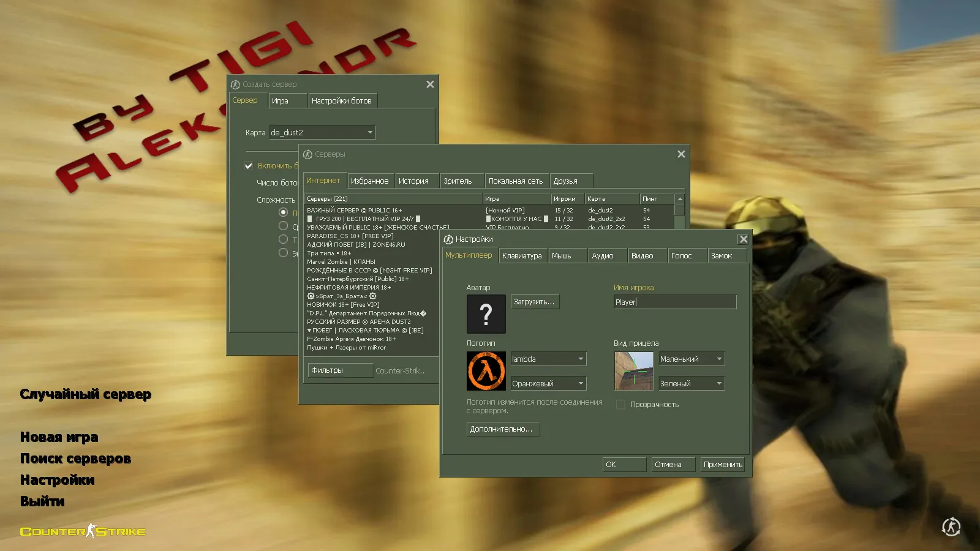
Task: Click the Counter-Strike logo in bottom-left corner
Action: (x=83, y=531)
